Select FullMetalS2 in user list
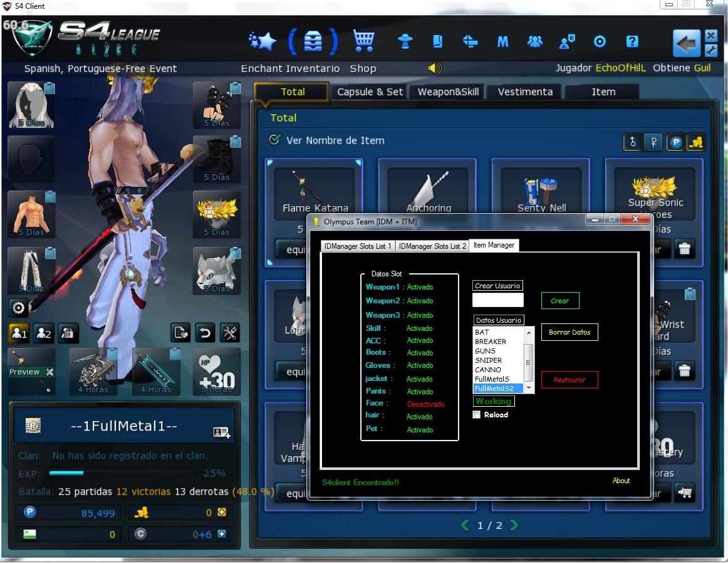 pos(498,389)
